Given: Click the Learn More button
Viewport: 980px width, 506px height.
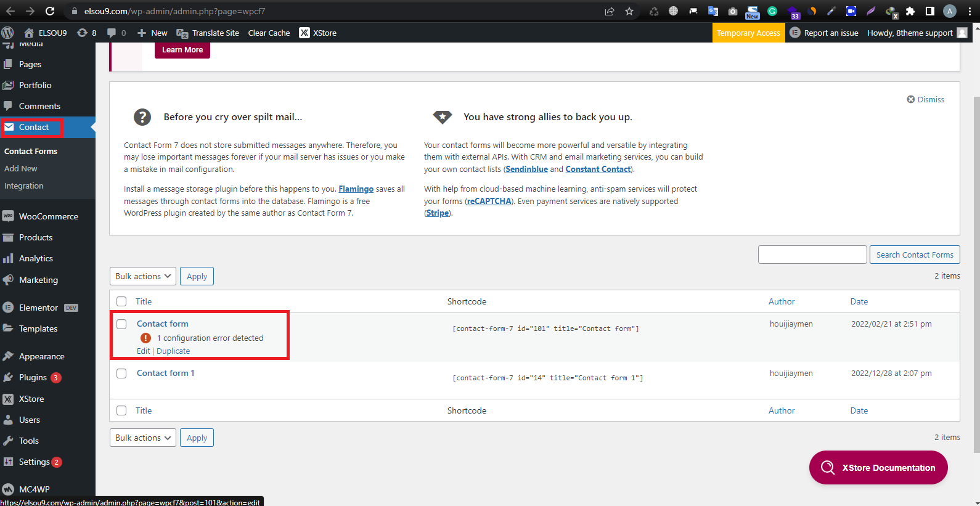Looking at the screenshot, I should click(182, 50).
